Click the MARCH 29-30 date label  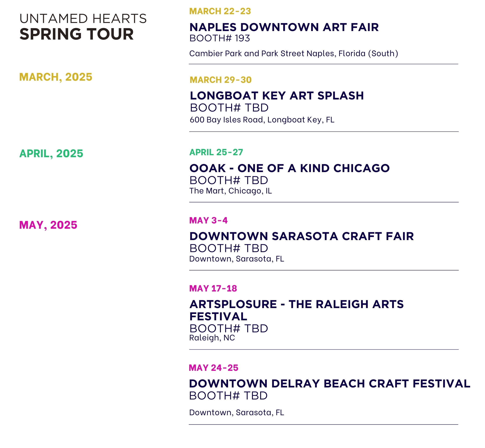(x=220, y=80)
